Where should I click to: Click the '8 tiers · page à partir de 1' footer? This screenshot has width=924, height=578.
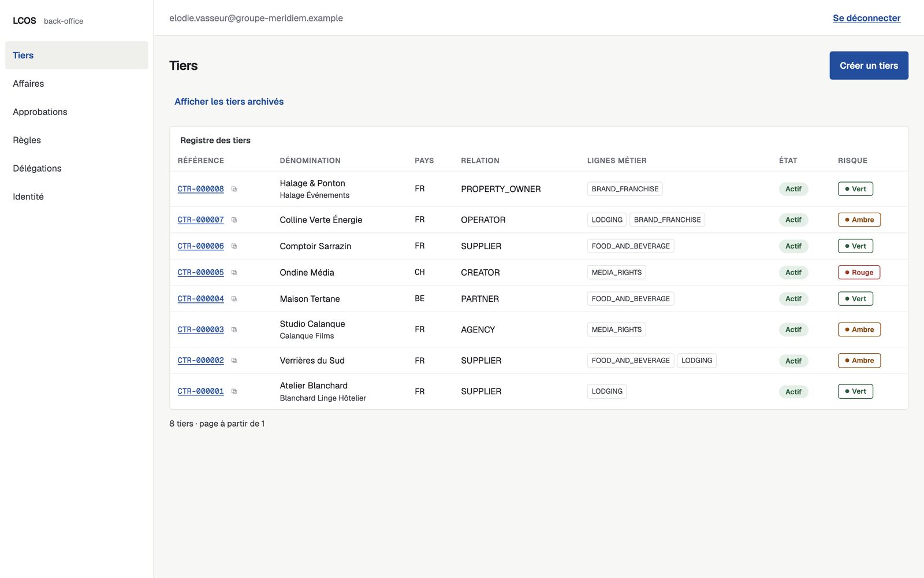point(217,424)
